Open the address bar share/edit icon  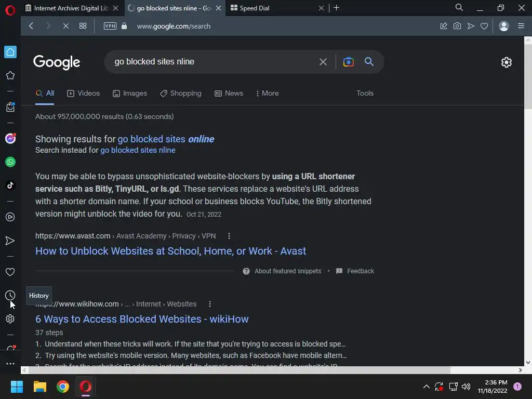point(444,26)
